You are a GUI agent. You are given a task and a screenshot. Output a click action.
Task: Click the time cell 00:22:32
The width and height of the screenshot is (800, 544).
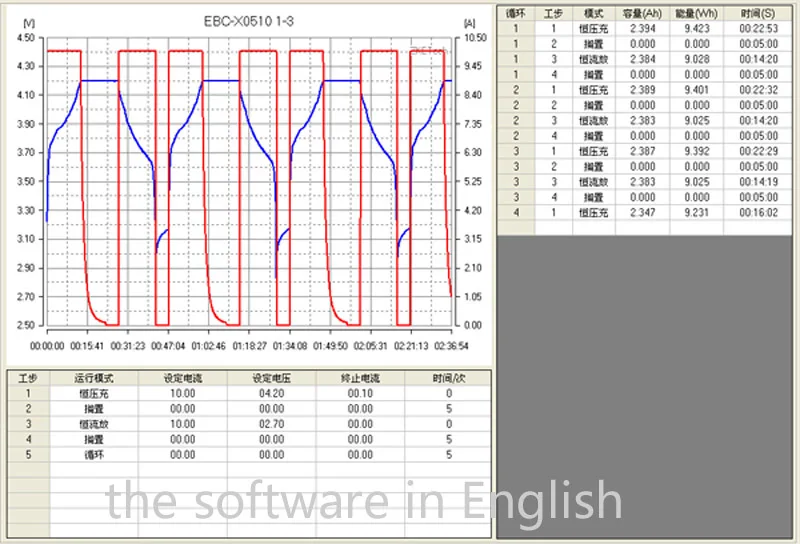[759, 90]
